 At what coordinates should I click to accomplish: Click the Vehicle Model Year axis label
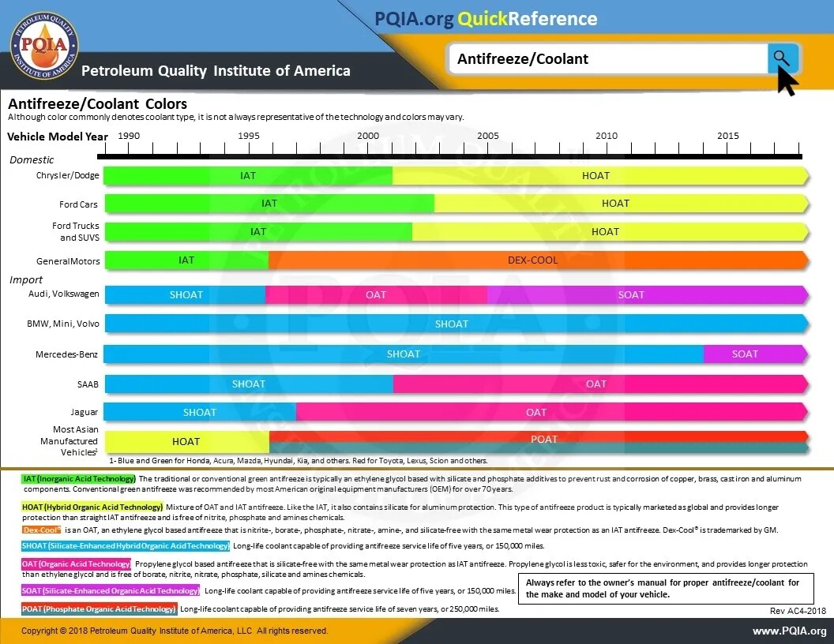[58, 137]
